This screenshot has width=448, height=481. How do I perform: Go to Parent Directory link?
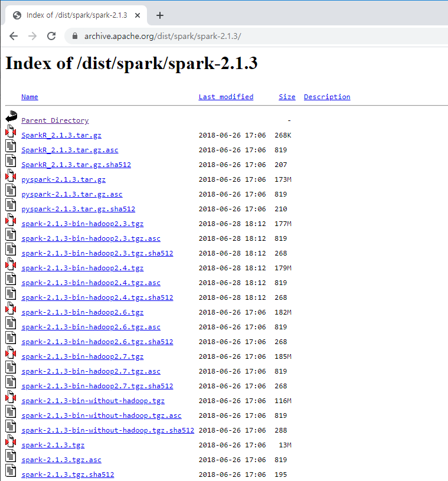point(55,120)
